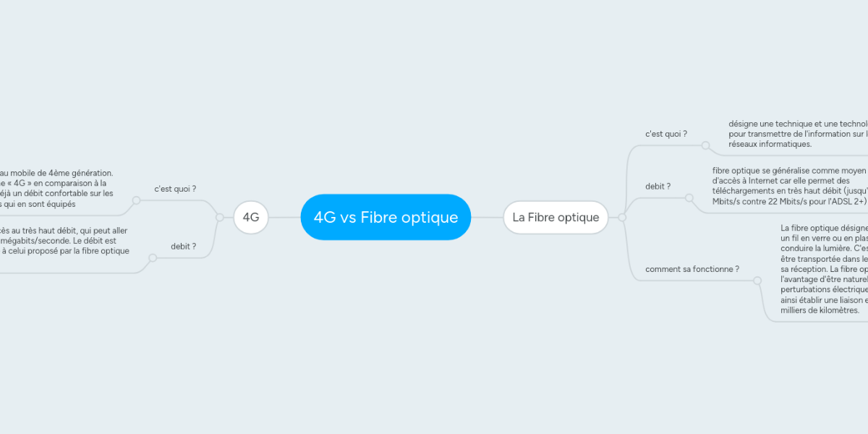Image resolution: width=868 pixels, height=434 pixels.
Task: Toggle the circle after Fibre optique 'c'est quoi ?'
Action: click(705, 145)
